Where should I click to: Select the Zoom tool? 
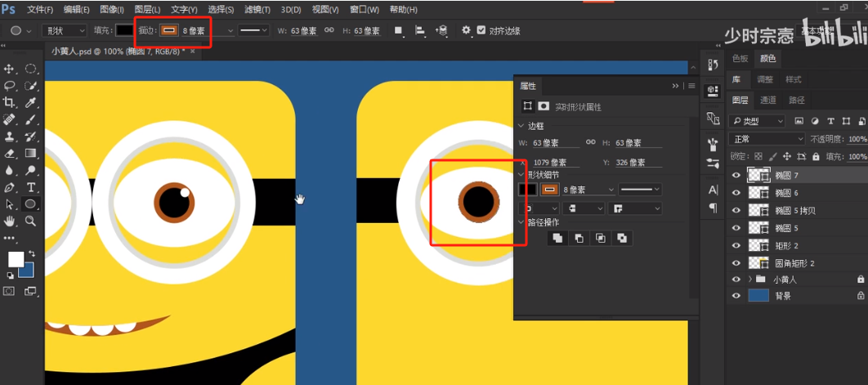point(31,221)
